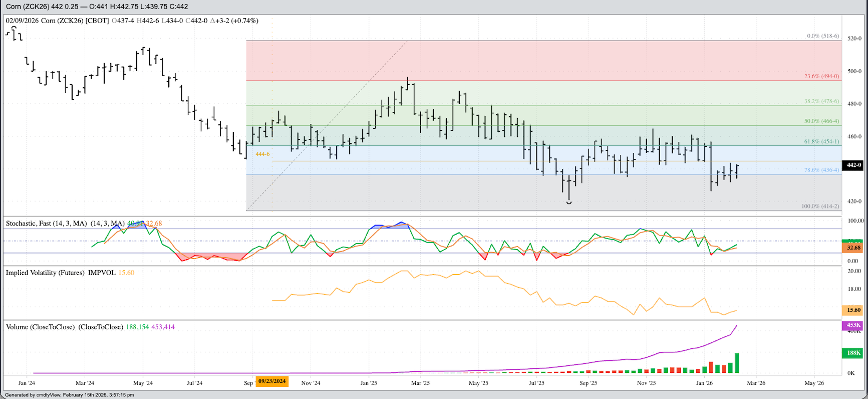The height and width of the screenshot is (399, 868).
Task: Click the 09/23/2024 date marker
Action: (x=272, y=381)
